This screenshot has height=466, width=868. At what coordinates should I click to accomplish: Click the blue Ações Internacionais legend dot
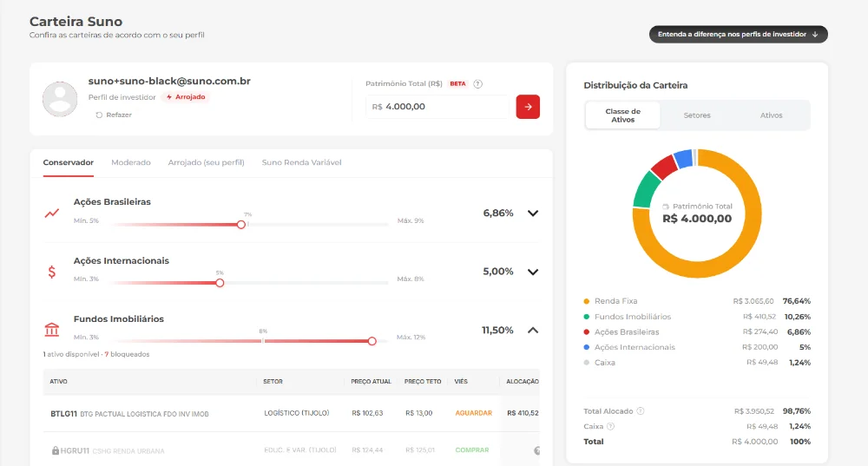click(x=586, y=347)
